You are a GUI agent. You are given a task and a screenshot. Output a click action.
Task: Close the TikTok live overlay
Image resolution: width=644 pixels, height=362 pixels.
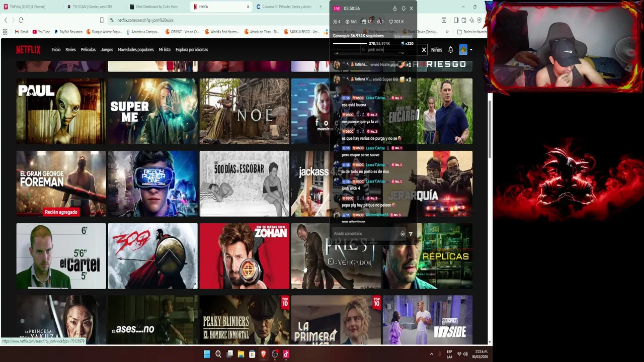tap(411, 9)
